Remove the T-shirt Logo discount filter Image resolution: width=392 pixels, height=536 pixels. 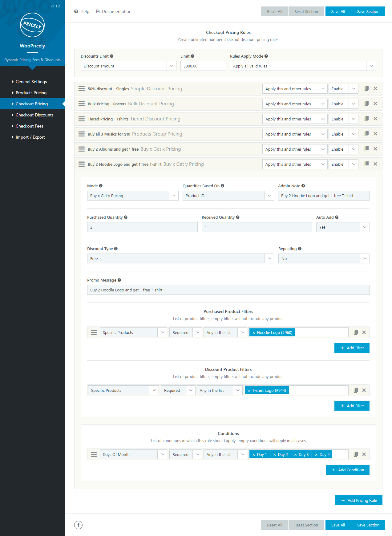(364, 390)
